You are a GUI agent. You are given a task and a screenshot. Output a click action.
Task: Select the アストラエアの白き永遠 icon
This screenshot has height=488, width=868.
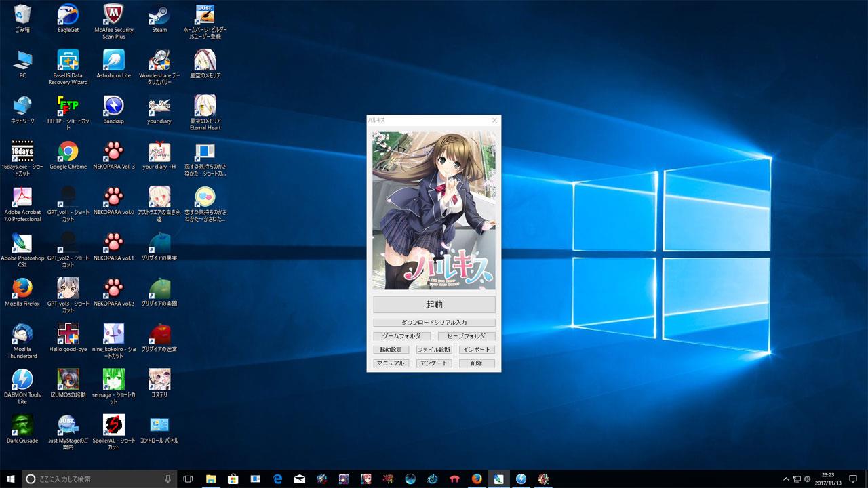pos(159,203)
